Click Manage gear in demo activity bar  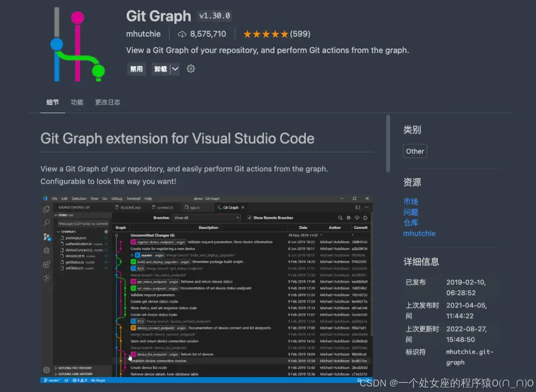click(47, 370)
